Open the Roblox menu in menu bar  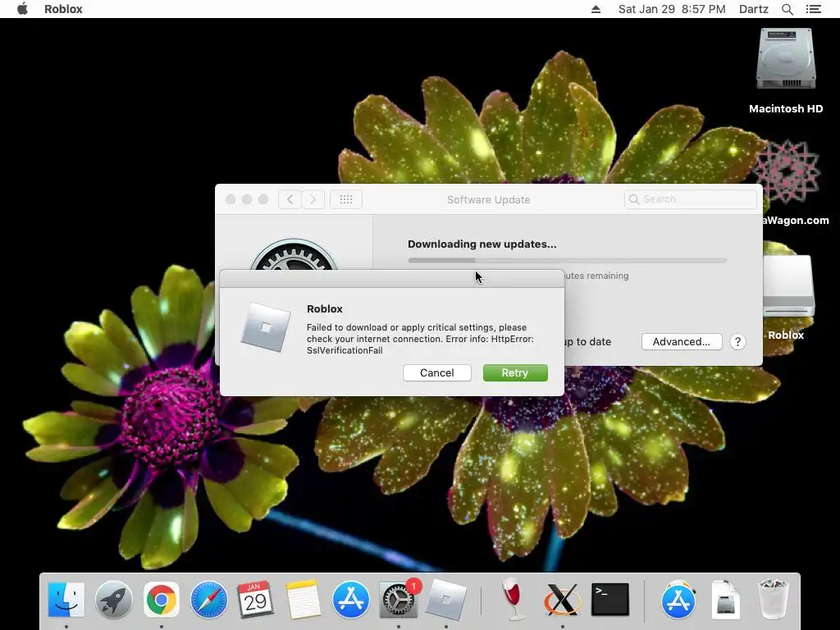63,9
